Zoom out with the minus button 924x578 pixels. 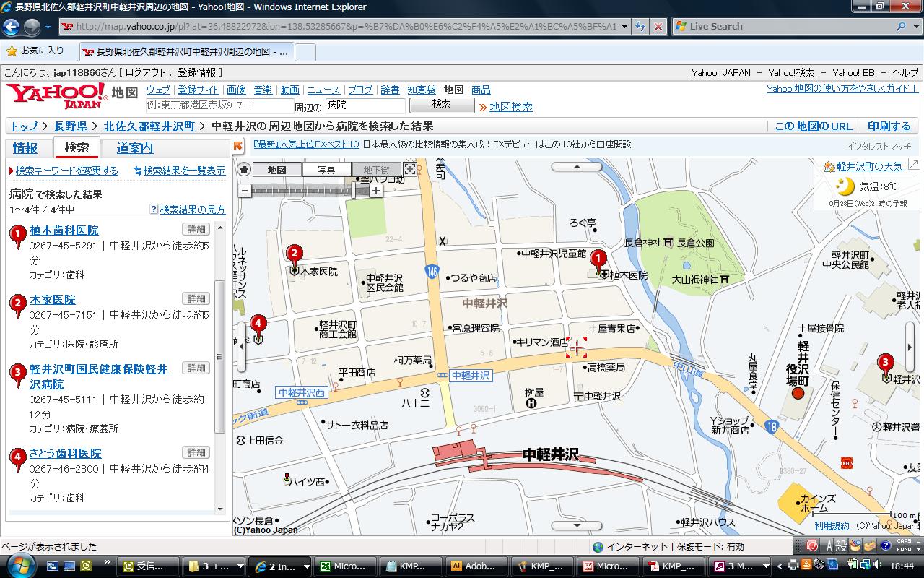pos(245,191)
